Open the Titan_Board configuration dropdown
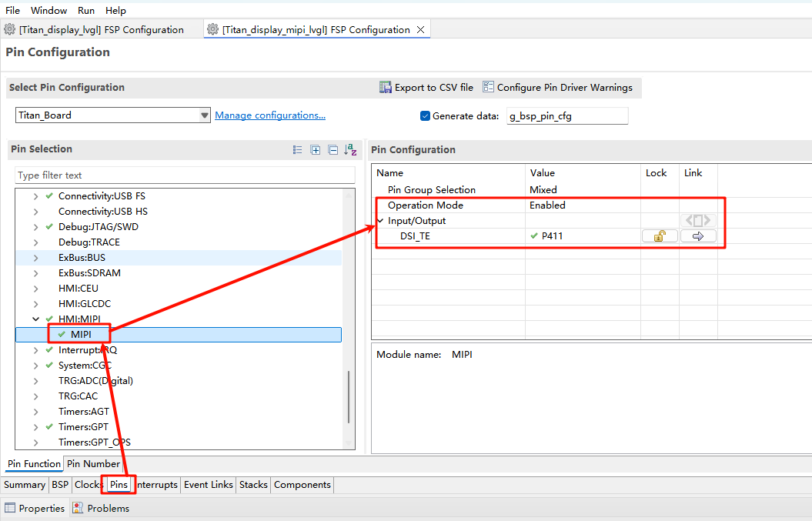Screen dimensions: 812x521 tap(205, 115)
